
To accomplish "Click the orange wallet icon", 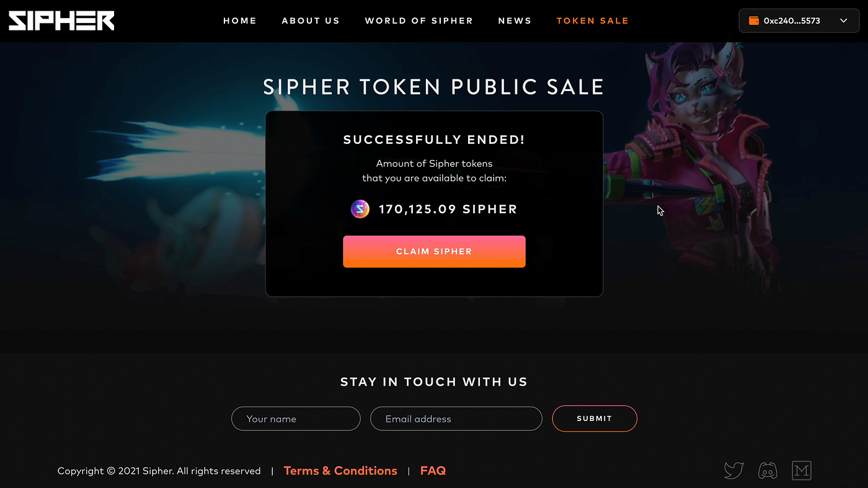I will 754,20.
